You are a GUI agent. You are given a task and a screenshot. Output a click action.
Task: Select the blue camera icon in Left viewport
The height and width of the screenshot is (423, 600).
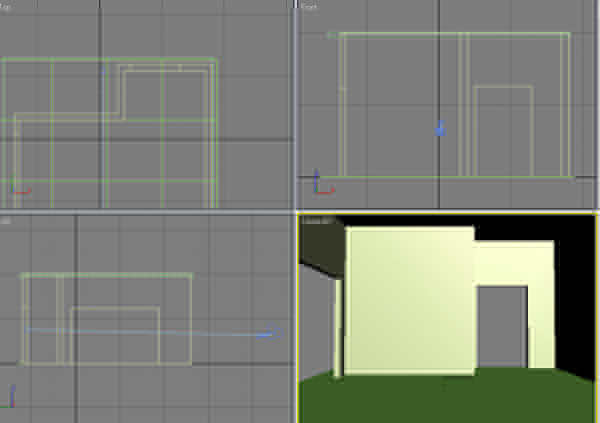click(x=268, y=335)
